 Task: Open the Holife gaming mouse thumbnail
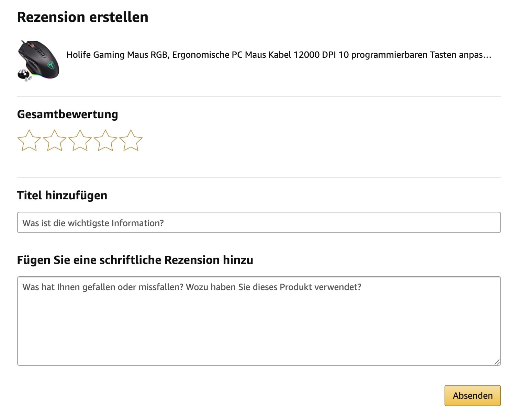(x=38, y=60)
